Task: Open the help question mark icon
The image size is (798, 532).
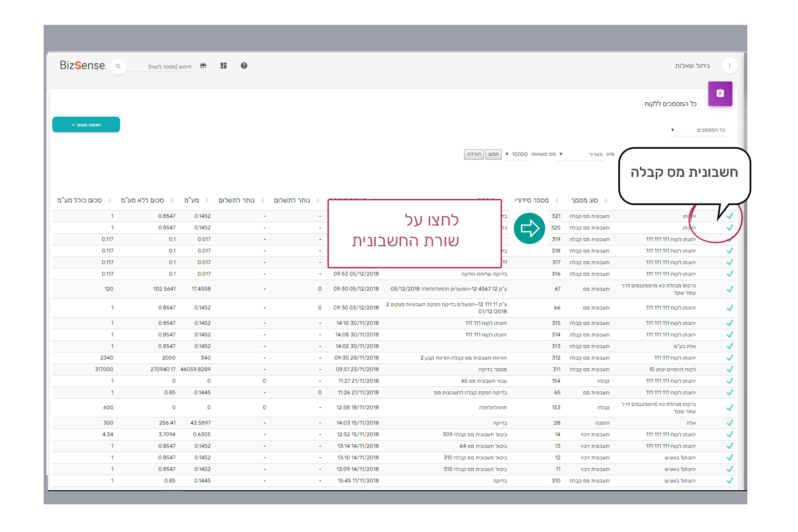Action: point(244,66)
